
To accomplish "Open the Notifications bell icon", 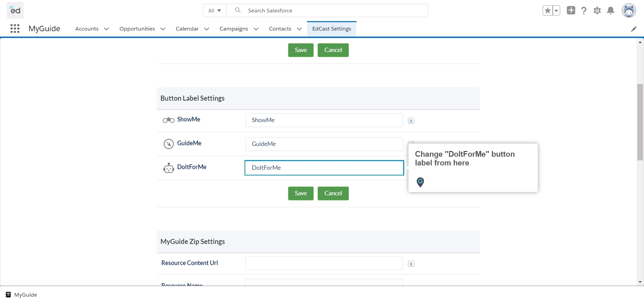I will point(611,11).
